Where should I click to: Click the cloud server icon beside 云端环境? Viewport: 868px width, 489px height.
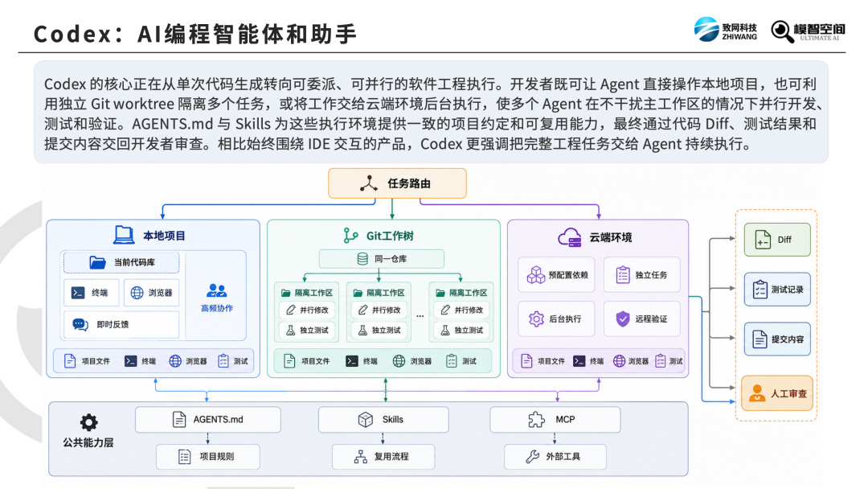point(570,237)
